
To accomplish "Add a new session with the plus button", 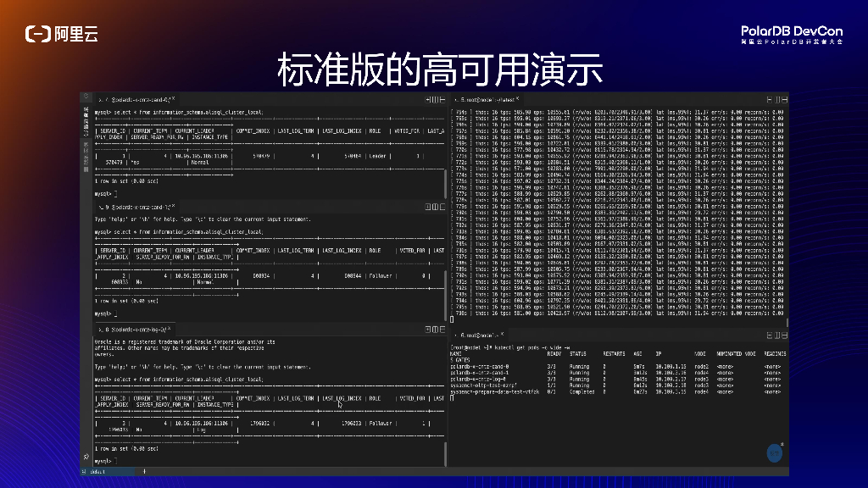I will [144, 471].
